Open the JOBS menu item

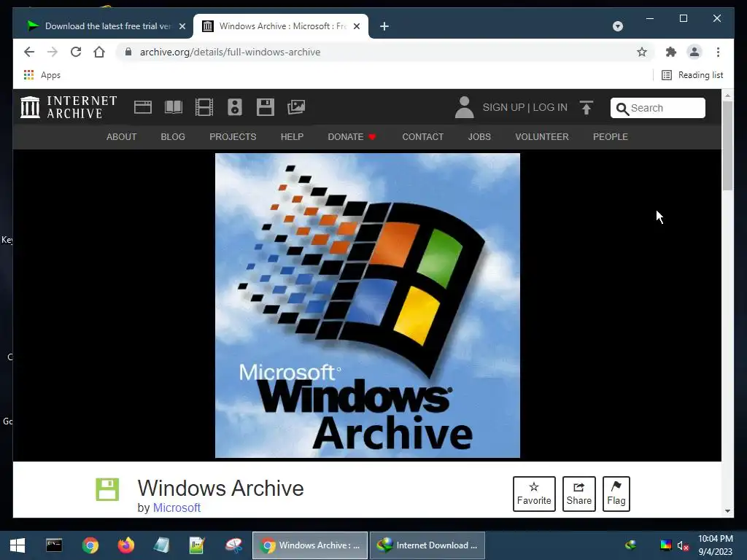479,136
